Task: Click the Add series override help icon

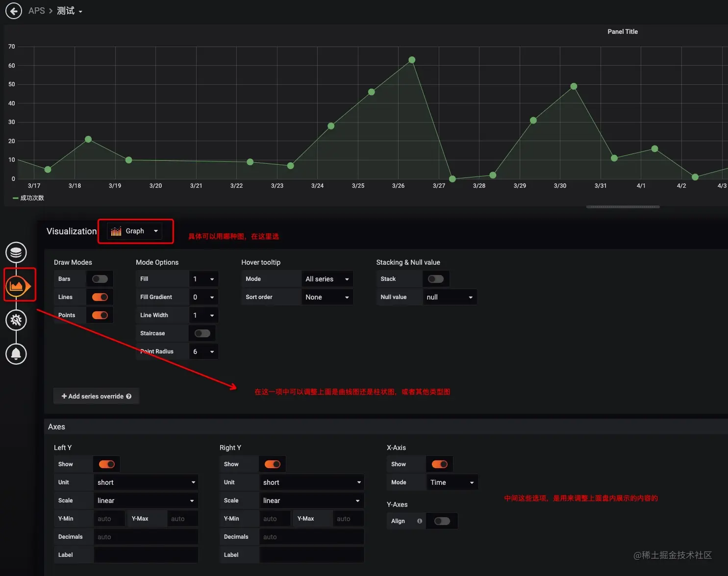Action: point(129,396)
